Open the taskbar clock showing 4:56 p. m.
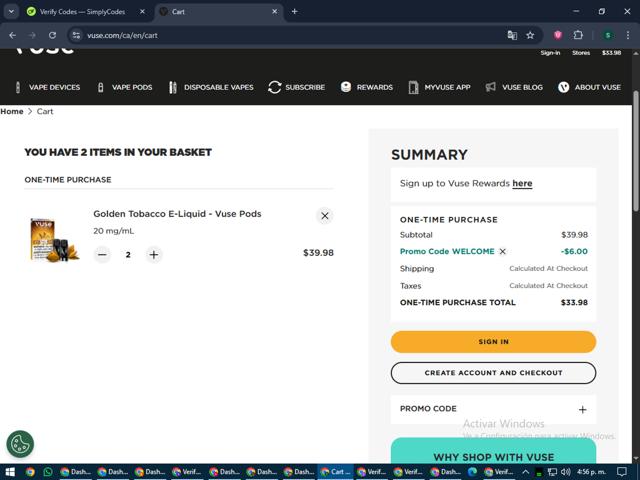Viewport: 640px width, 480px height. (x=591, y=472)
